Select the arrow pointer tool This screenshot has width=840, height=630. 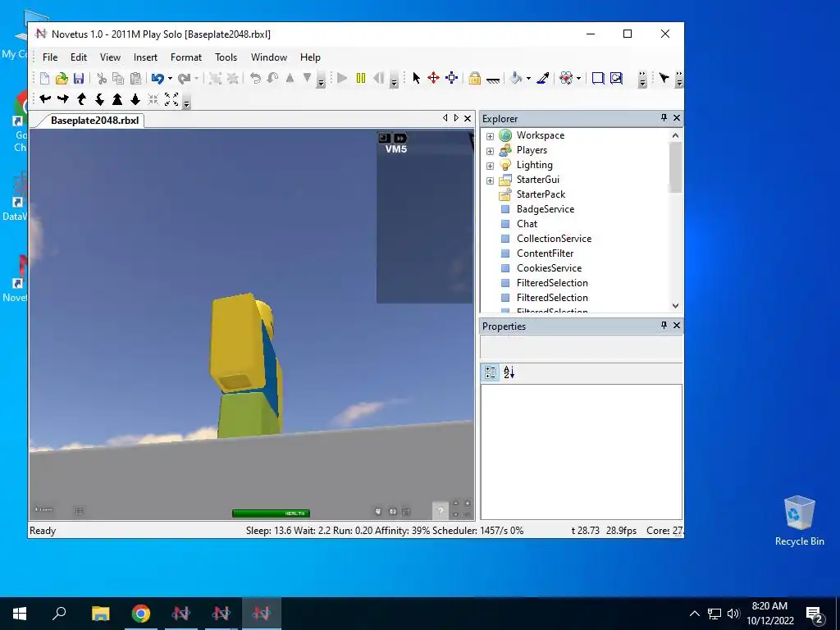[x=416, y=78]
